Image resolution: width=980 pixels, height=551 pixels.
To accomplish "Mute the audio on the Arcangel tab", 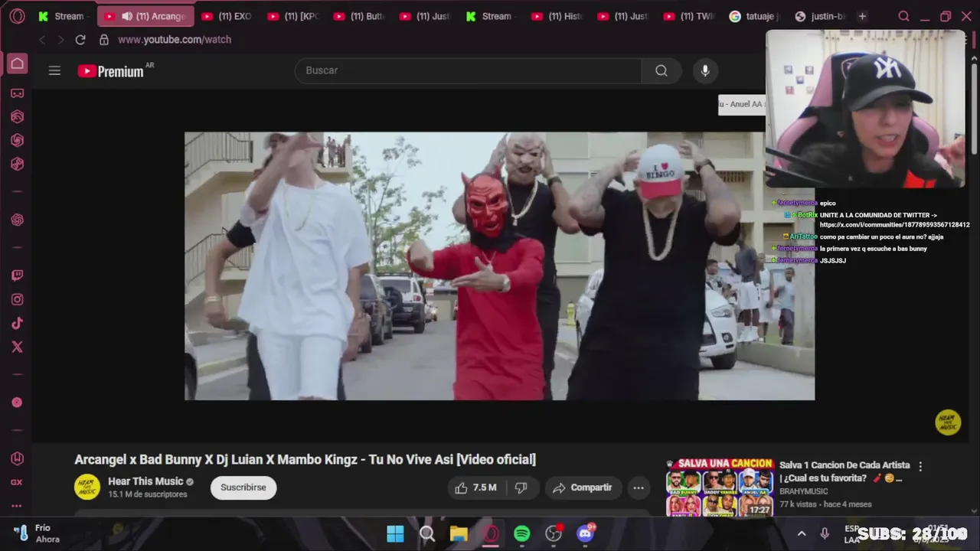I will [x=126, y=16].
